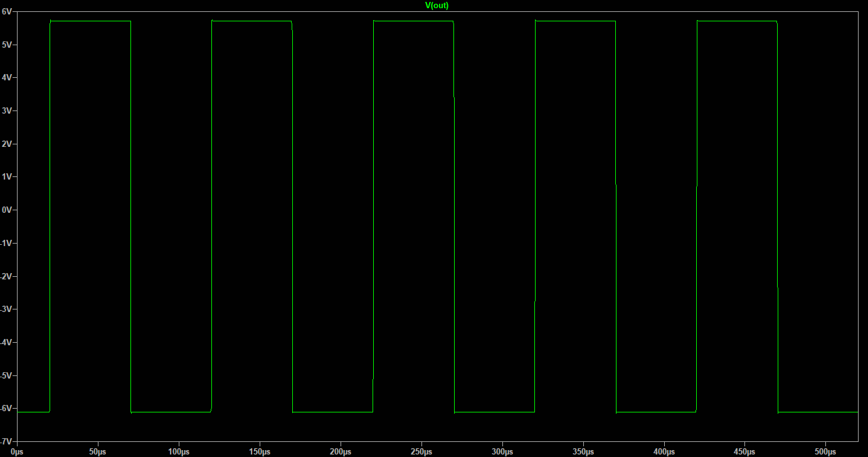Click the 0V axis label
The width and height of the screenshot is (868, 457).
pos(7,210)
